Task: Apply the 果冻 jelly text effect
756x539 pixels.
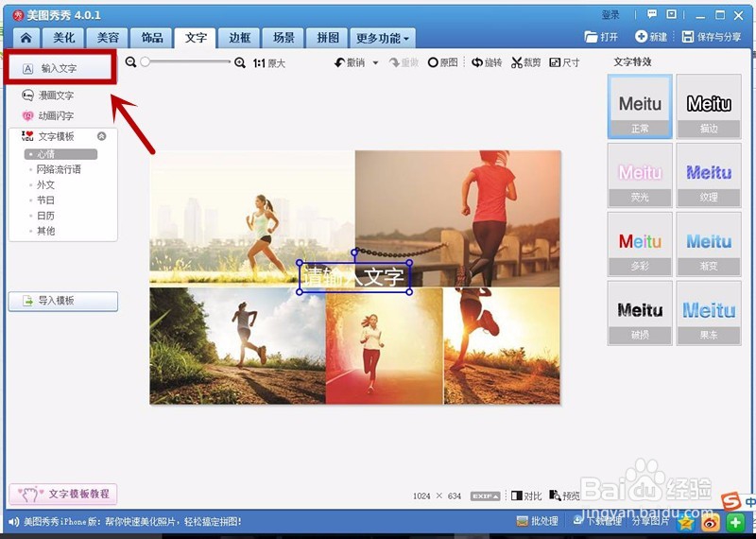Action: [709, 313]
